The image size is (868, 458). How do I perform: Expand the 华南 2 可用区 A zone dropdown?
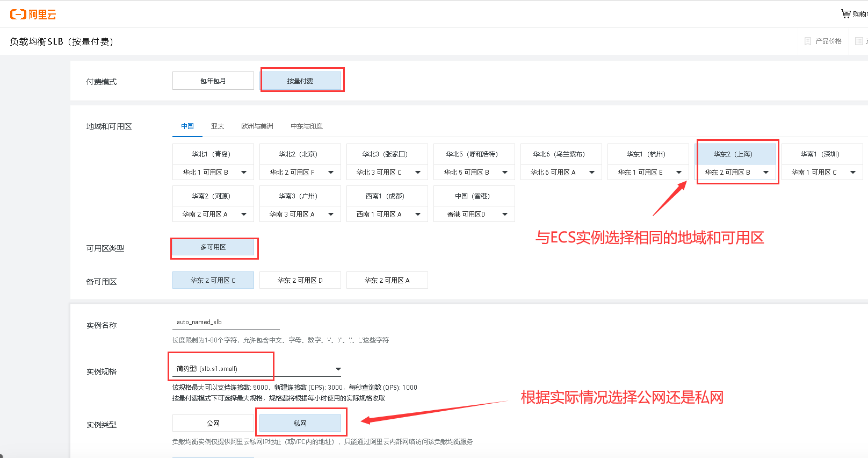coord(213,214)
